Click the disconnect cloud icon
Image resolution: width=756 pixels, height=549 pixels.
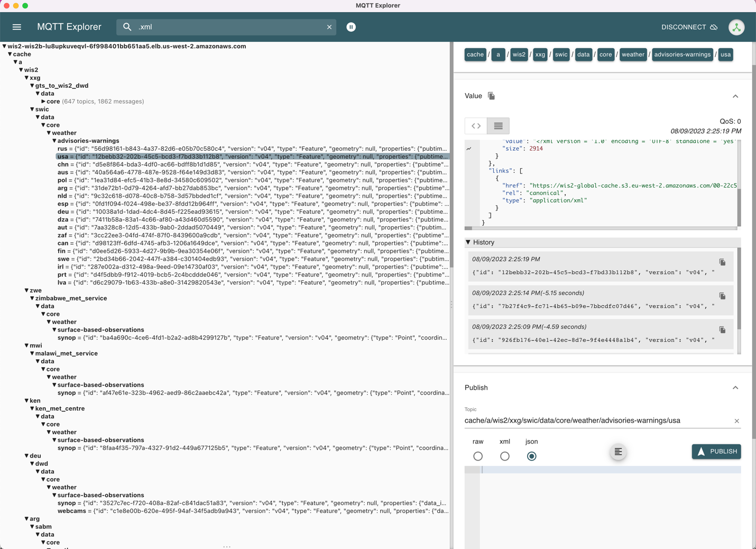point(714,27)
